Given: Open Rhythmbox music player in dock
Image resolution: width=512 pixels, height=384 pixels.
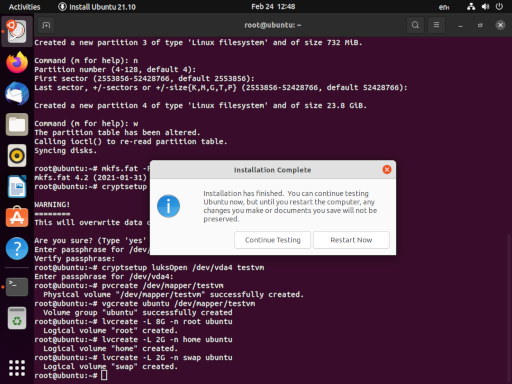Looking at the screenshot, I should (x=17, y=156).
